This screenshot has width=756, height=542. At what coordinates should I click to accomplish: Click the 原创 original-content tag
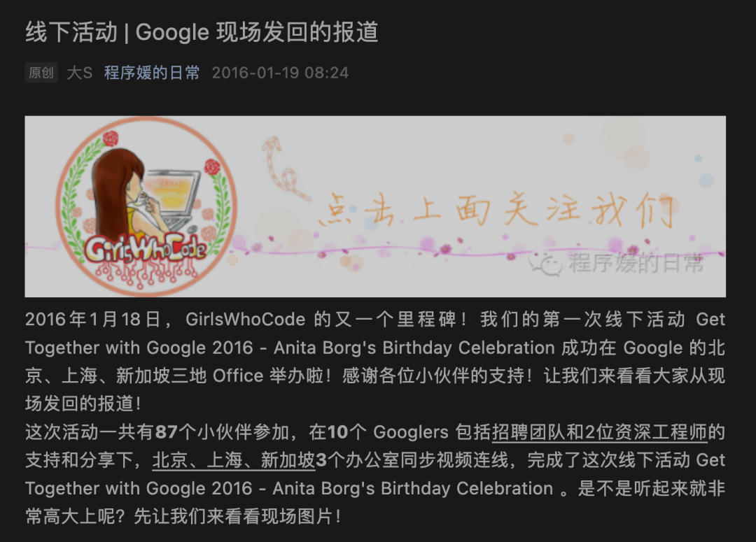pyautogui.click(x=41, y=73)
